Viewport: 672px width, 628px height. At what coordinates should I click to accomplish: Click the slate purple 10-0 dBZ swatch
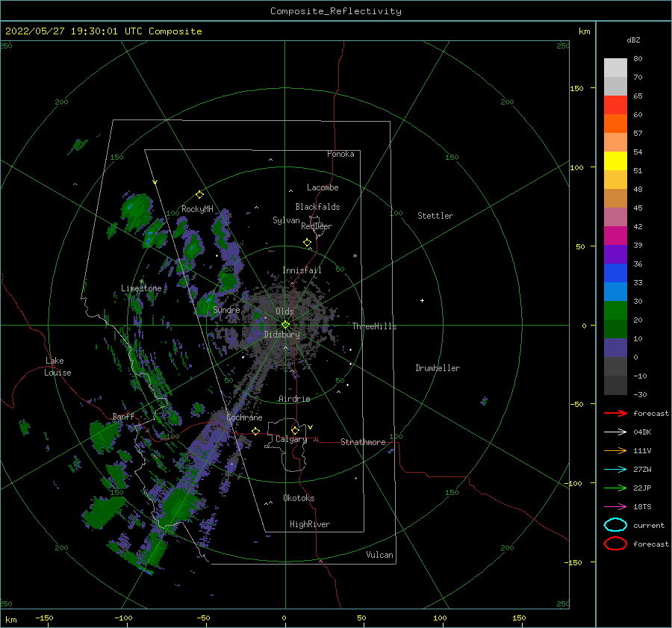click(615, 348)
